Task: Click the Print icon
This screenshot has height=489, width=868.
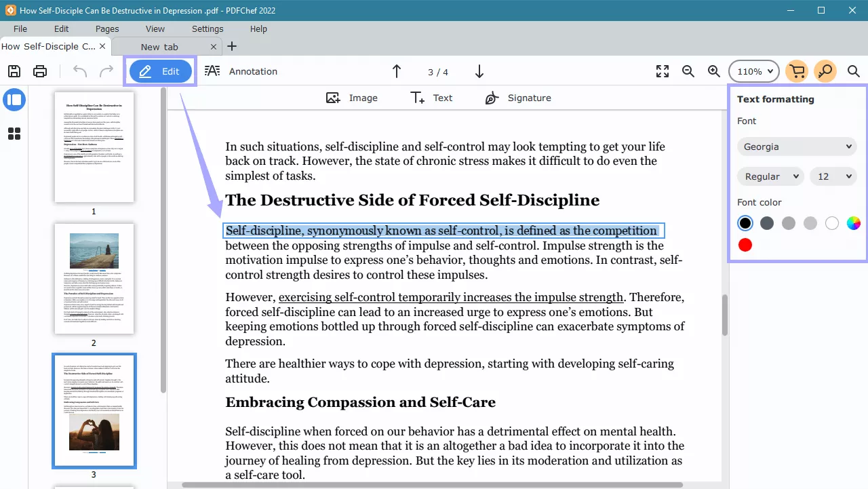Action: (39, 71)
